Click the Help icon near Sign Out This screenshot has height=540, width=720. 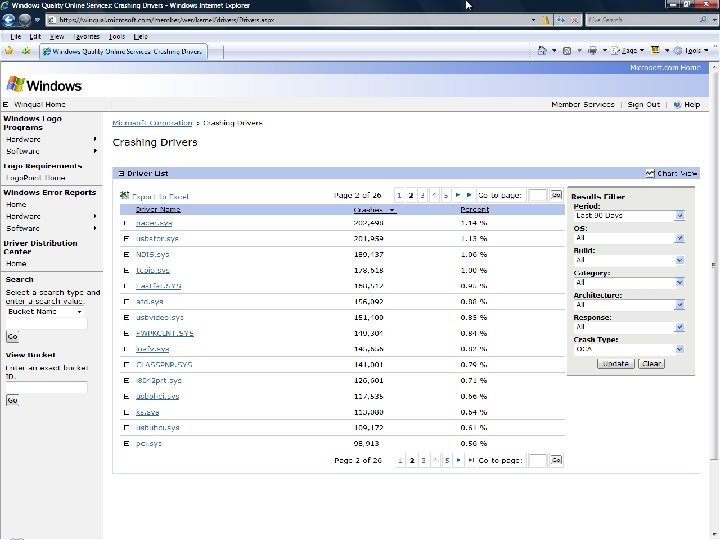click(677, 105)
